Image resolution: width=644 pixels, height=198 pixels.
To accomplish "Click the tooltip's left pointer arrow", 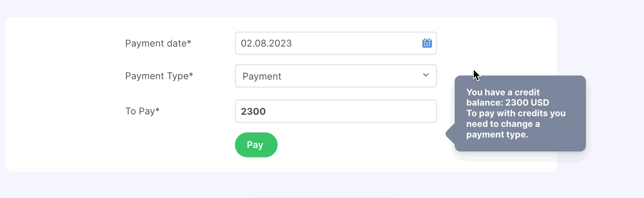I will pos(450,134).
